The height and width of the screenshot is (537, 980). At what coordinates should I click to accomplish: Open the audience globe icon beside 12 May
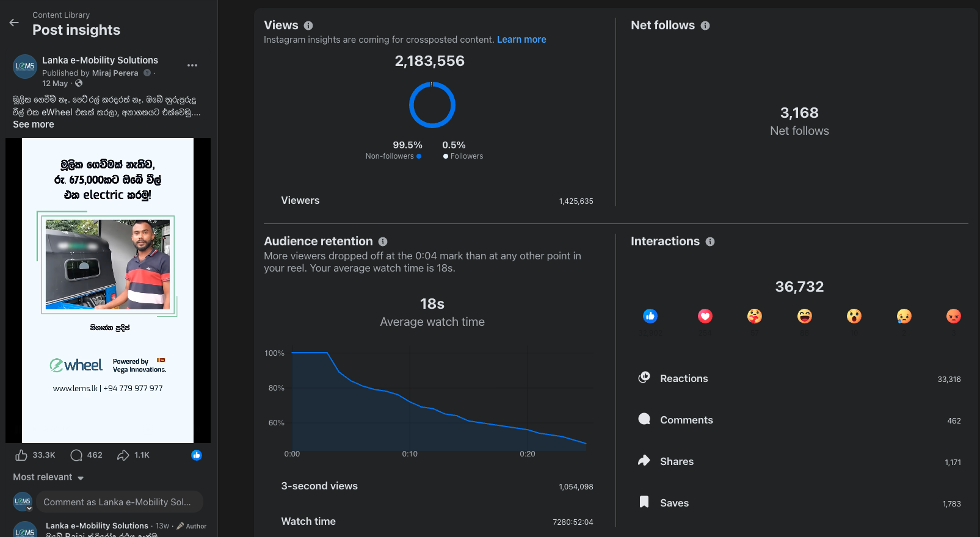click(79, 84)
